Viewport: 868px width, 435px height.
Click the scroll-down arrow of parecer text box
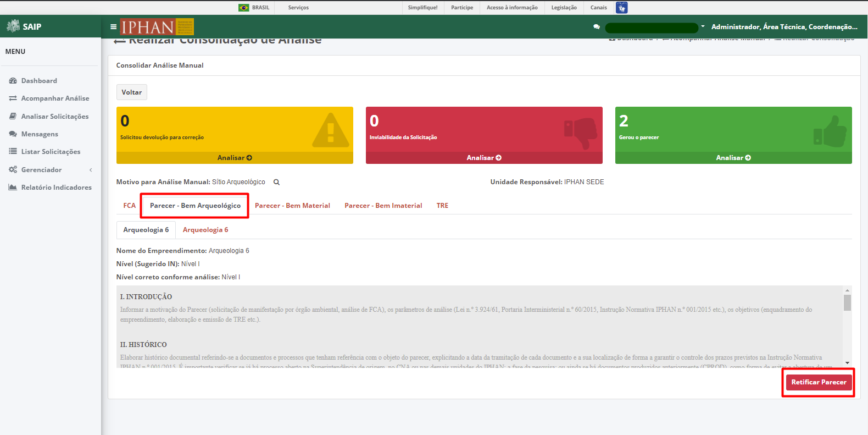coord(847,363)
